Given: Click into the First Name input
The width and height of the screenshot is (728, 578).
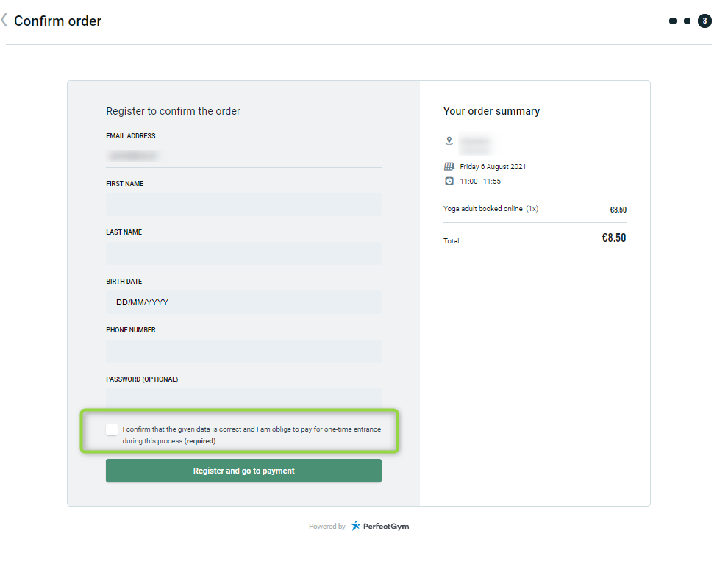Looking at the screenshot, I should 243,204.
